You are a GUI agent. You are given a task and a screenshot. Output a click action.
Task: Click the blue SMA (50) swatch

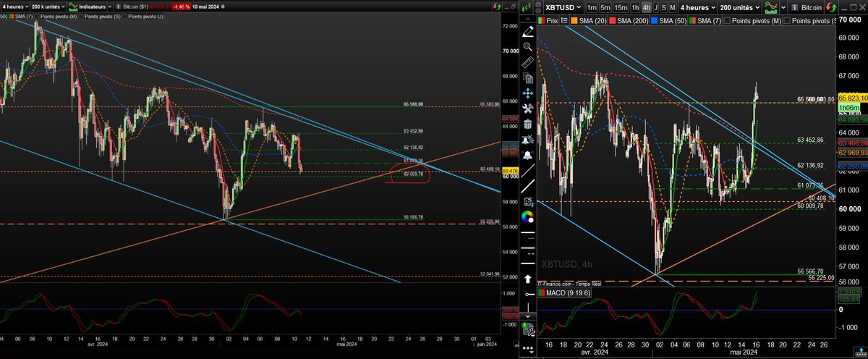[x=654, y=21]
